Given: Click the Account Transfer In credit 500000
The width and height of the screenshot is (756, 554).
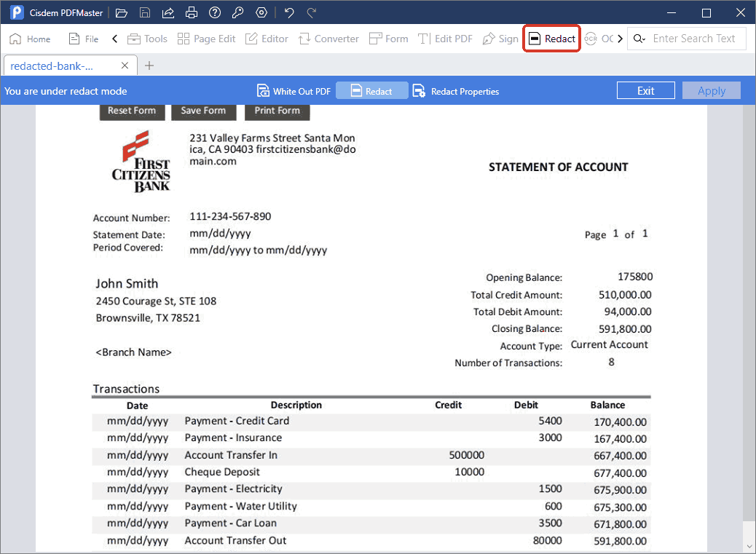Looking at the screenshot, I should (466, 455).
